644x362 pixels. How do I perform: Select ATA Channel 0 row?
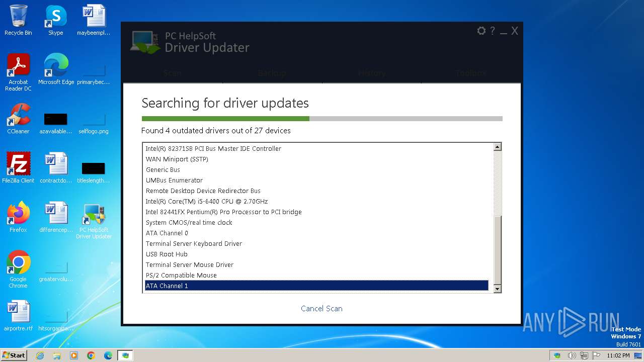pyautogui.click(x=316, y=233)
